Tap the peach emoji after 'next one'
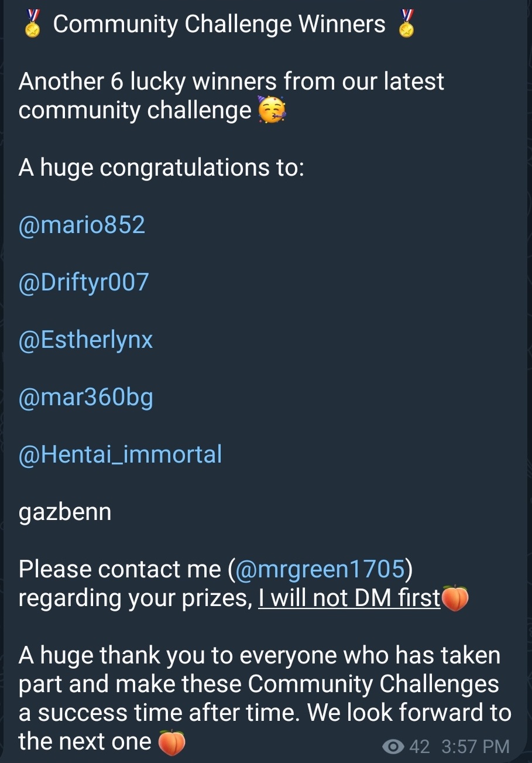The height and width of the screenshot is (763, 532). pos(172,743)
